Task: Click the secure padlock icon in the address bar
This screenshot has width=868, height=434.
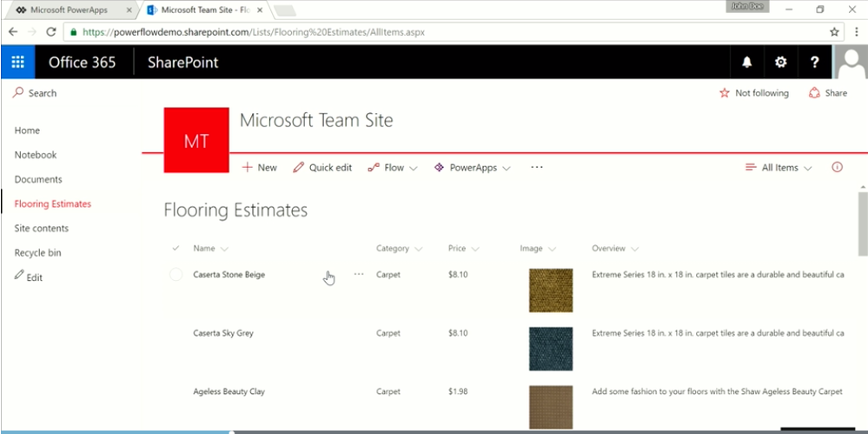Action: [x=74, y=32]
